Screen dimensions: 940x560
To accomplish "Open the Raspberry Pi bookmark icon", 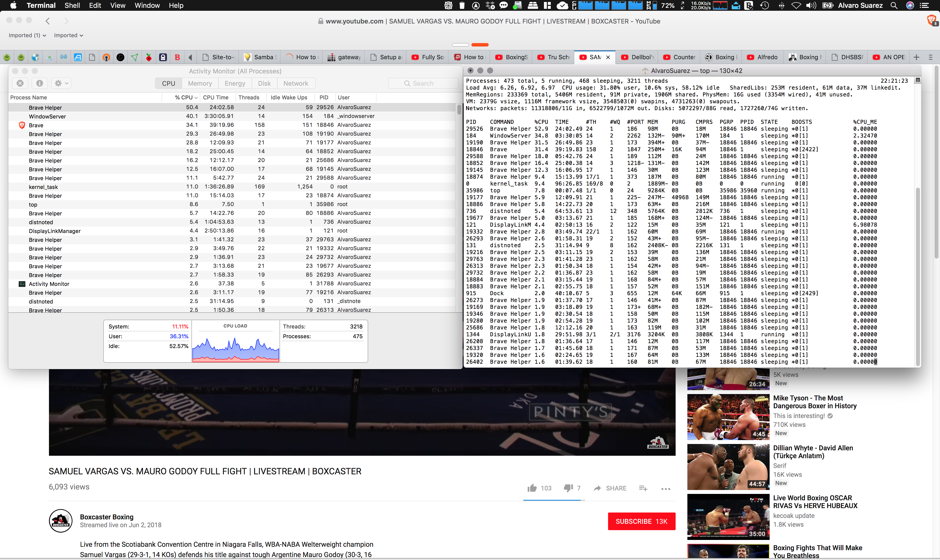I will pos(148,57).
